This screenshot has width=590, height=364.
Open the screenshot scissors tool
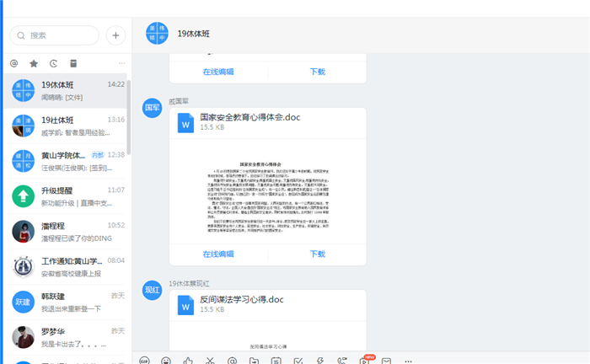pyautogui.click(x=210, y=361)
